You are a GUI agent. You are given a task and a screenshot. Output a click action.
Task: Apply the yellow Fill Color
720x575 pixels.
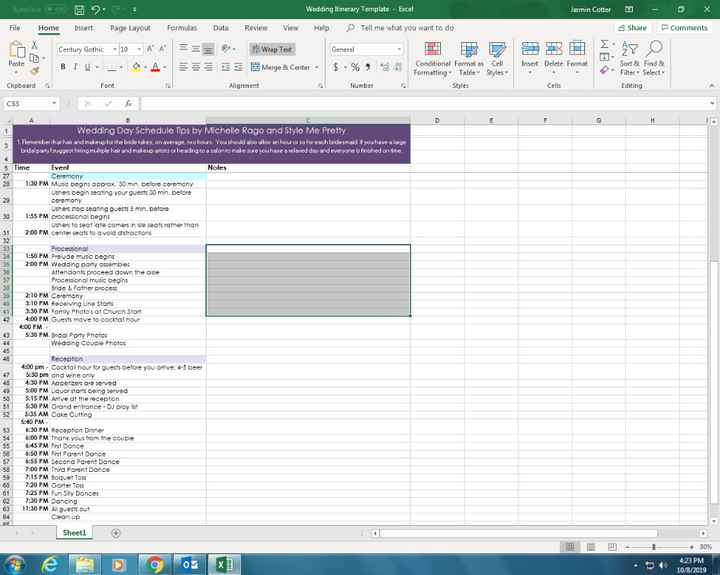(x=136, y=68)
